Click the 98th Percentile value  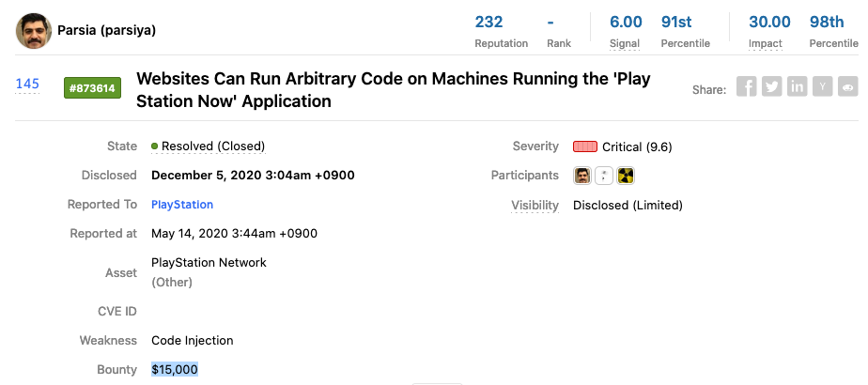click(x=827, y=23)
